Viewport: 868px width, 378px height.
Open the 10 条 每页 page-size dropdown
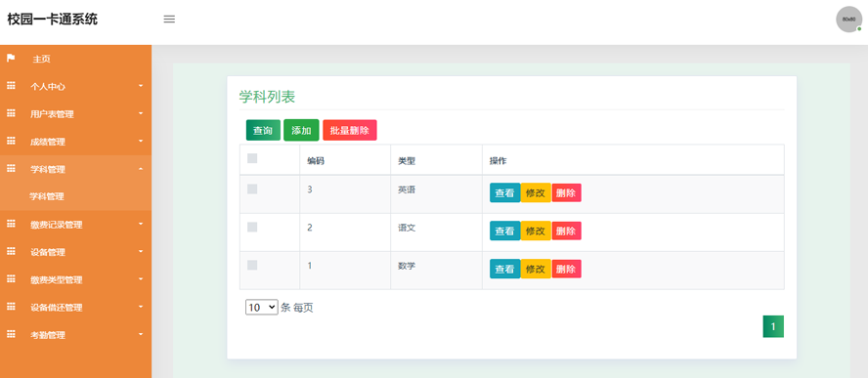pyautogui.click(x=261, y=308)
